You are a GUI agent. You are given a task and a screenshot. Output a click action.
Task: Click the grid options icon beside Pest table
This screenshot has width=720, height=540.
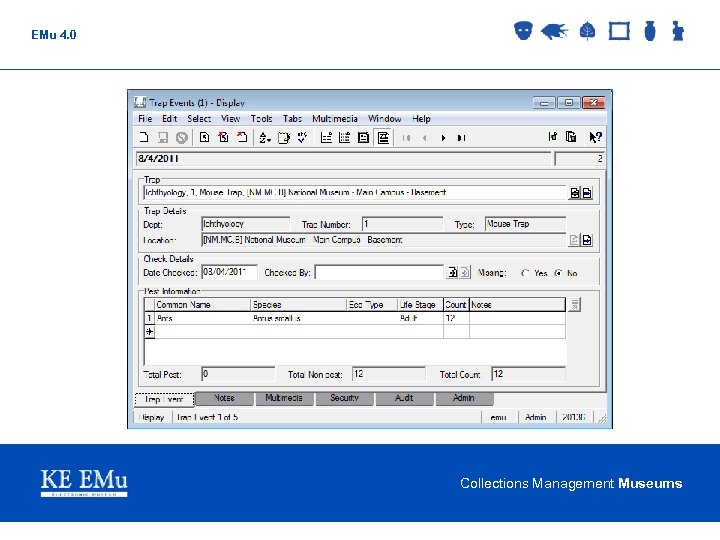(574, 304)
